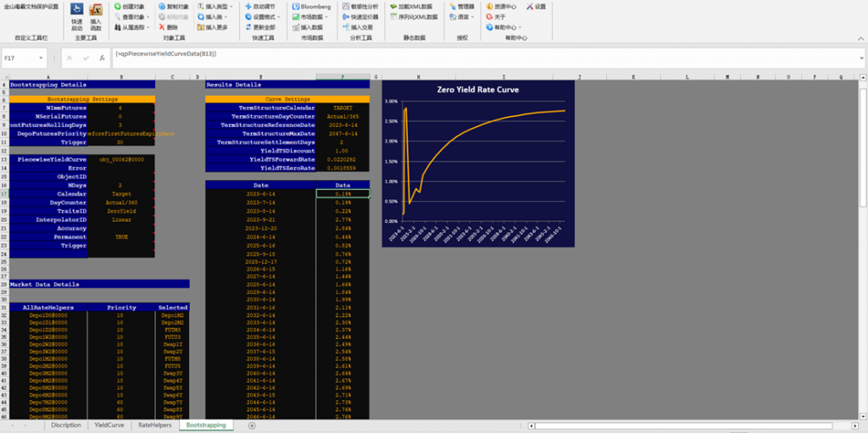
Task: Open the 查看对象 view object dropdown
Action: click(131, 17)
